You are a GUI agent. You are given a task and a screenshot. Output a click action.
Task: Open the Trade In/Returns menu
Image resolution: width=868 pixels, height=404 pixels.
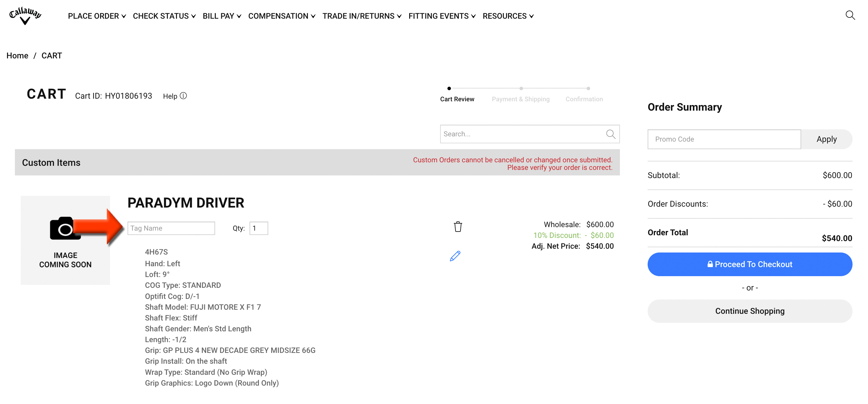(x=362, y=16)
